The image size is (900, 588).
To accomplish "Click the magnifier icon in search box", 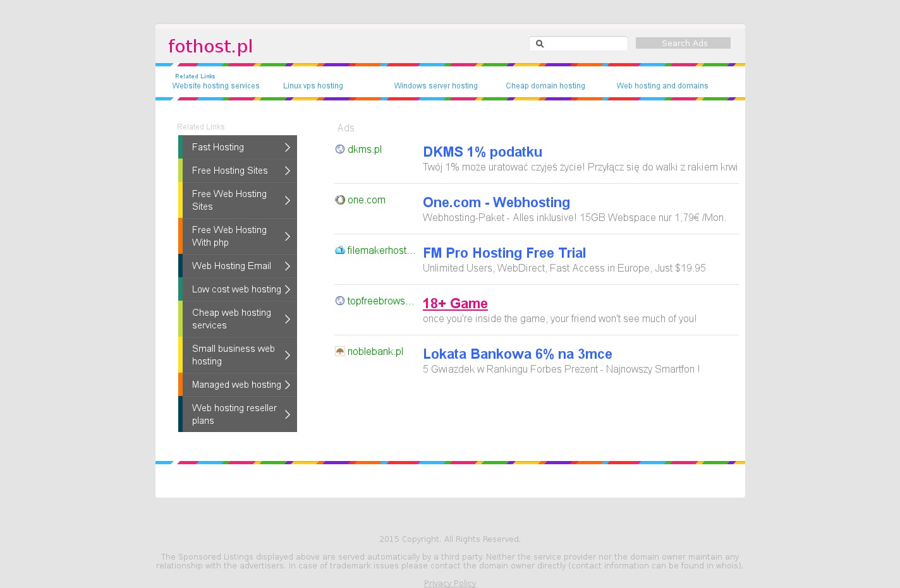I will (540, 44).
